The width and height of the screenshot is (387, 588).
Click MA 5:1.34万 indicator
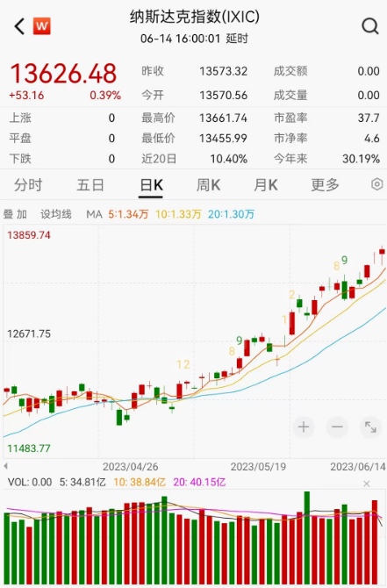coord(128,214)
